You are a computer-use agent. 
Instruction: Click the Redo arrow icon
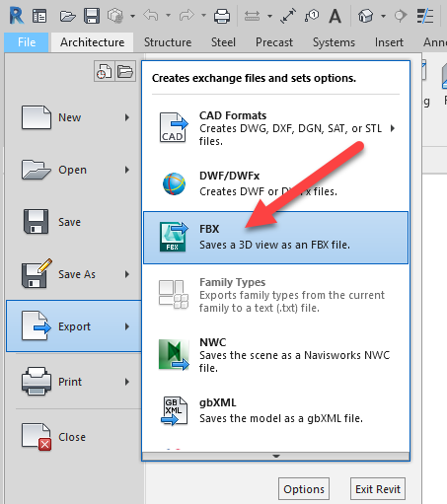(x=186, y=15)
